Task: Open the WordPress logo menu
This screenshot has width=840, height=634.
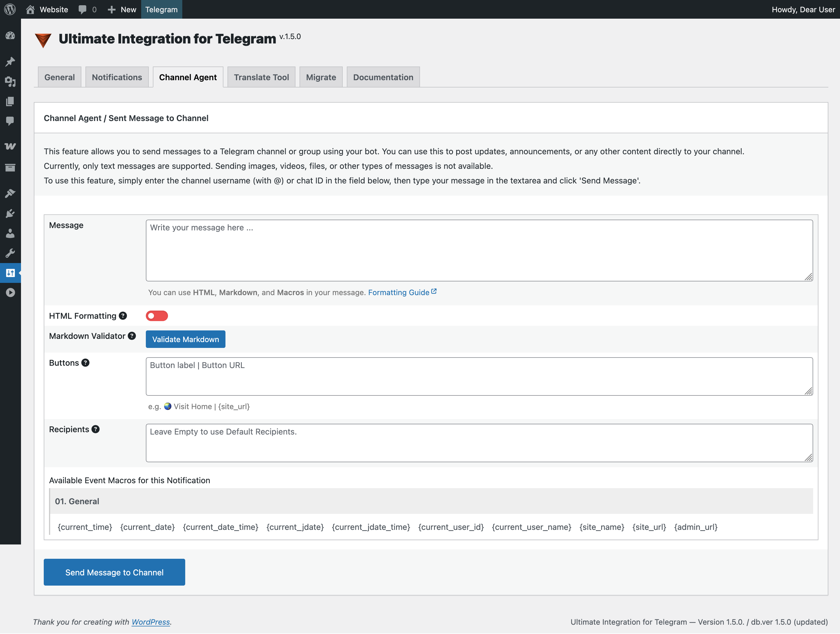Action: tap(10, 9)
